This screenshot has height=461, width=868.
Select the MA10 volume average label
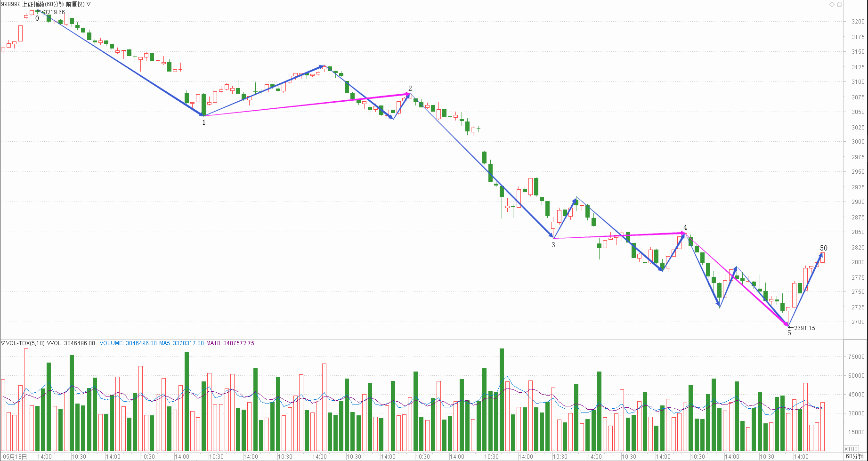click(230, 343)
